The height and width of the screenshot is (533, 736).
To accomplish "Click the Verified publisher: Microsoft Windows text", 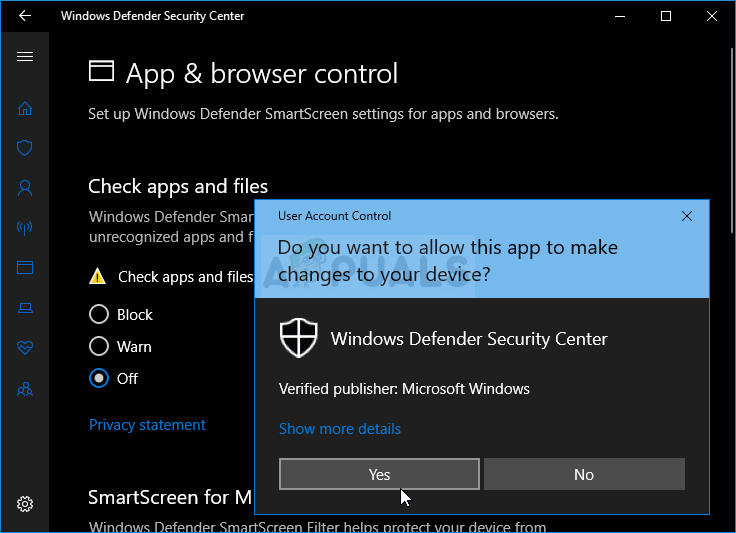I will [404, 389].
